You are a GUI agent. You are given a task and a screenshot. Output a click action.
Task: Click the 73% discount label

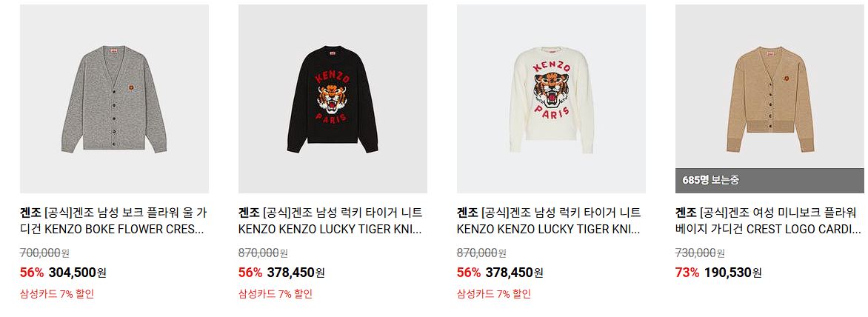click(687, 272)
